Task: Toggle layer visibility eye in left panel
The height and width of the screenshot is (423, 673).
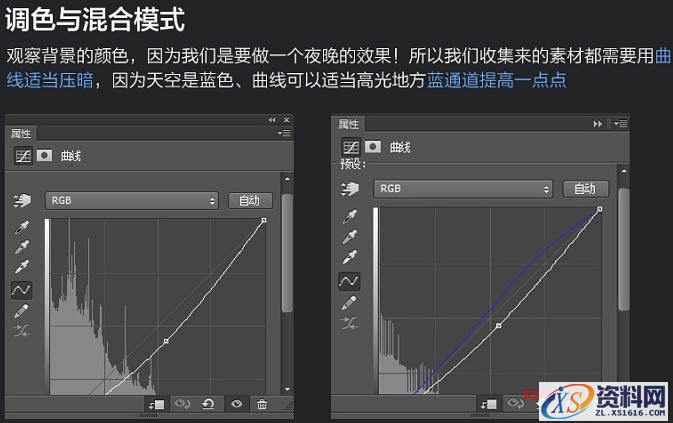Action: coord(236,404)
